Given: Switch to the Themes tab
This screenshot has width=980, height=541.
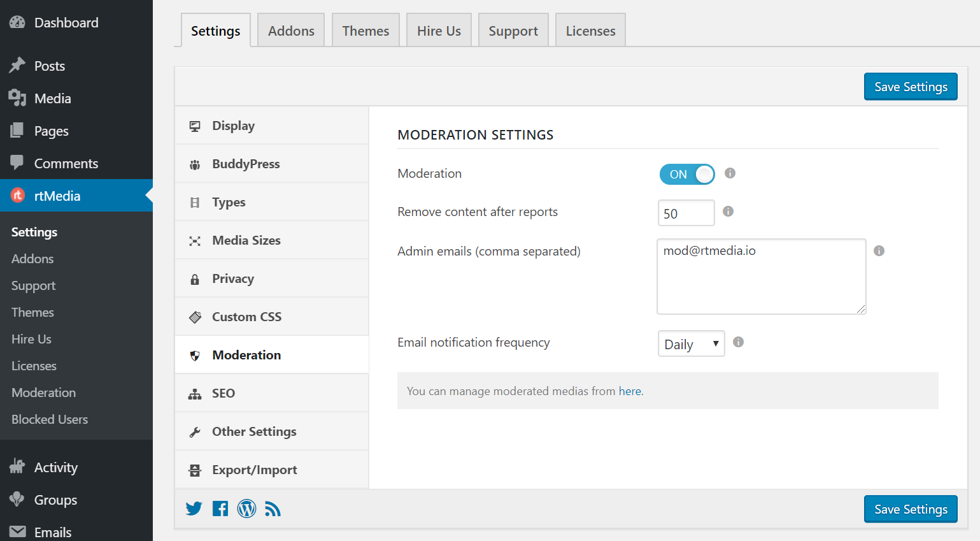Looking at the screenshot, I should [x=366, y=30].
